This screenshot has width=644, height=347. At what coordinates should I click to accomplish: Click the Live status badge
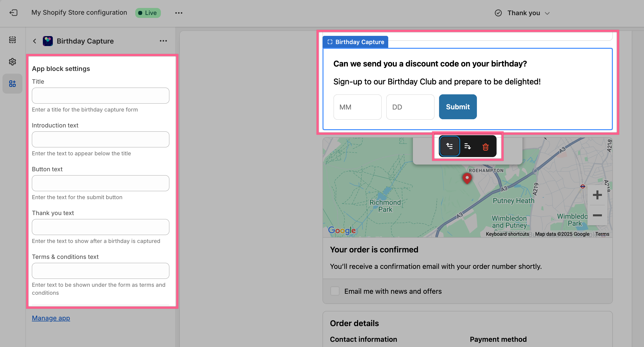(x=148, y=13)
